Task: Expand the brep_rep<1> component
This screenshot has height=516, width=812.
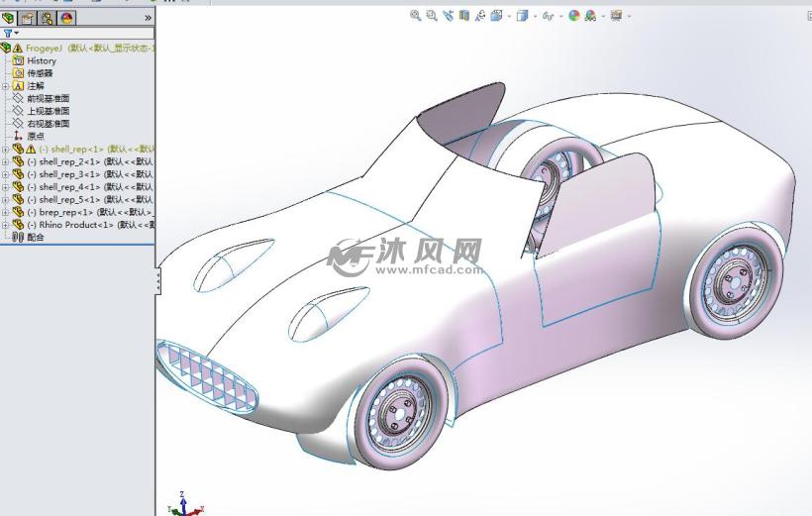Action: 5,212
